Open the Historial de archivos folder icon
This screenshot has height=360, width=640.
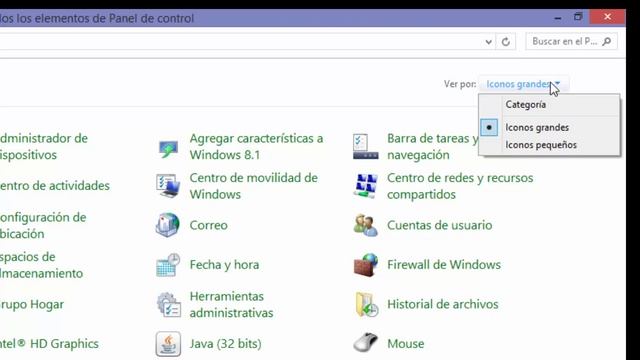pyautogui.click(x=366, y=304)
